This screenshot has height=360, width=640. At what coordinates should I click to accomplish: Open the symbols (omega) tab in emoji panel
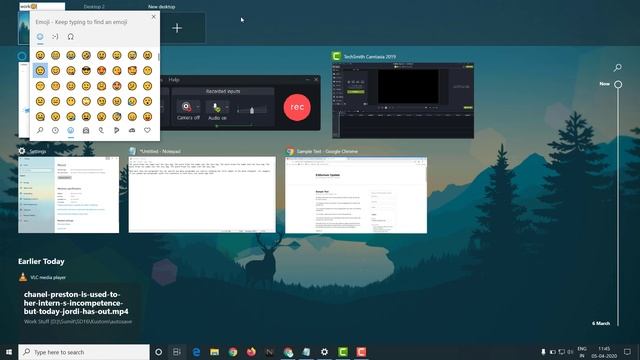[x=71, y=37]
